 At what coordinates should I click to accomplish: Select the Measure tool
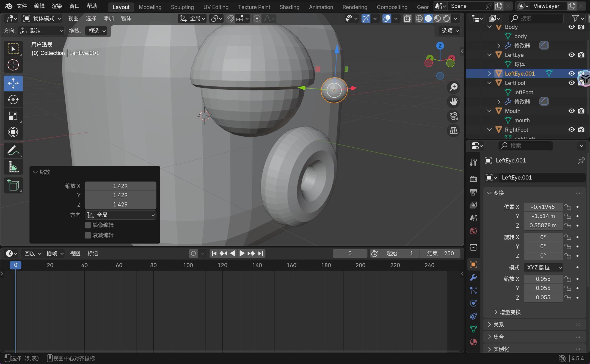[x=13, y=167]
